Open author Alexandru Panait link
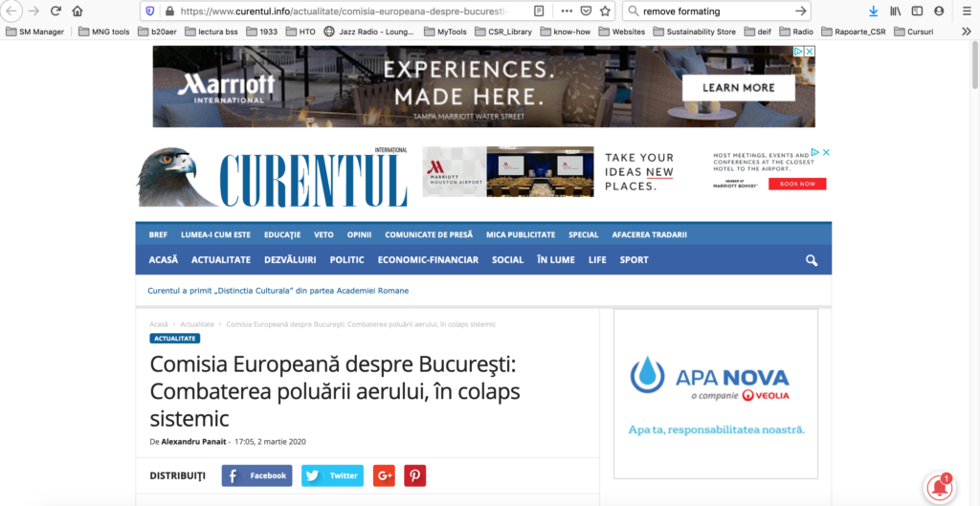Viewport: 980px width, 506px height. 194,442
